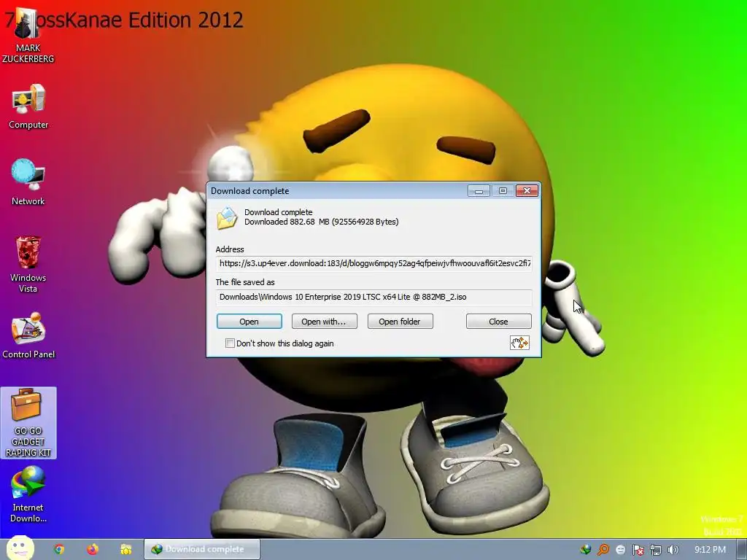Click the Show desktop strip beside the clock
The width and height of the screenshot is (747, 560).
coord(742,550)
